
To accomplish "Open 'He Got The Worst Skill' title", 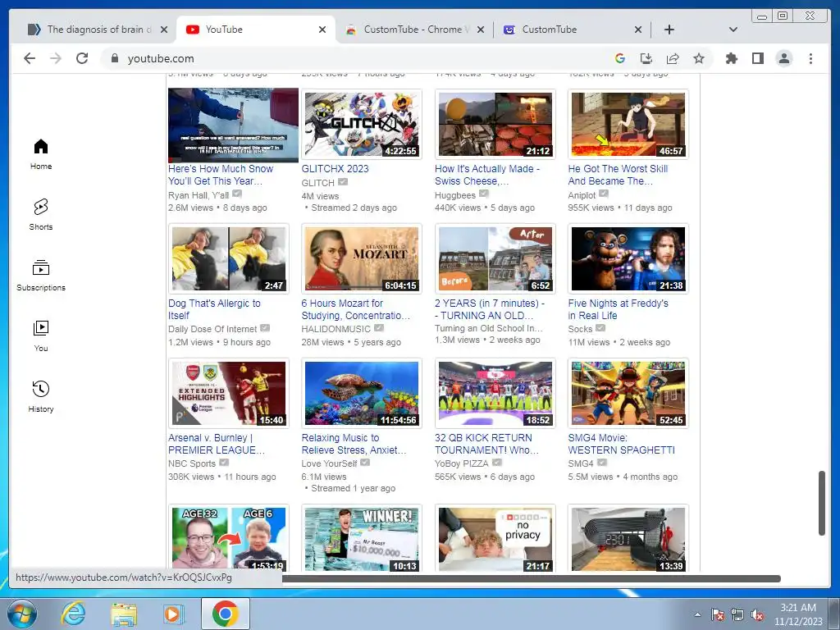I will click(618, 175).
